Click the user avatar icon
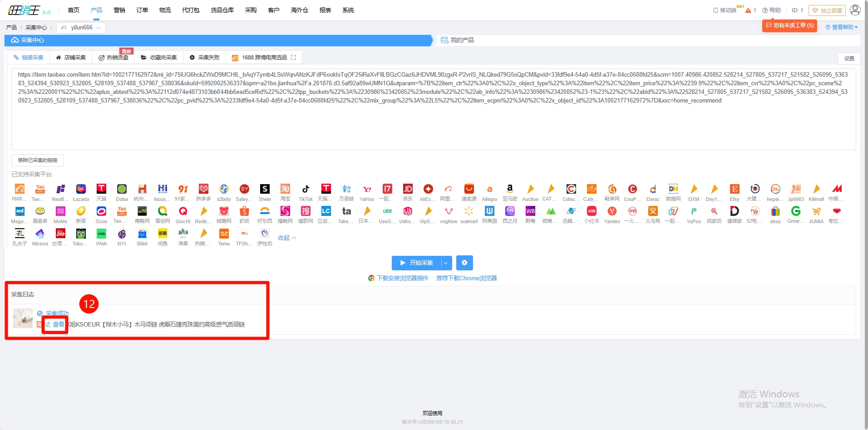 (x=855, y=10)
